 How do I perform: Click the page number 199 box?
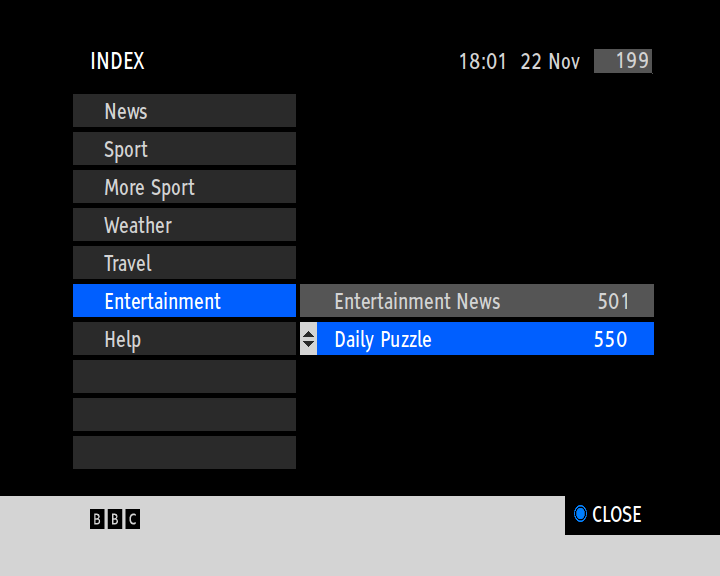click(x=623, y=61)
